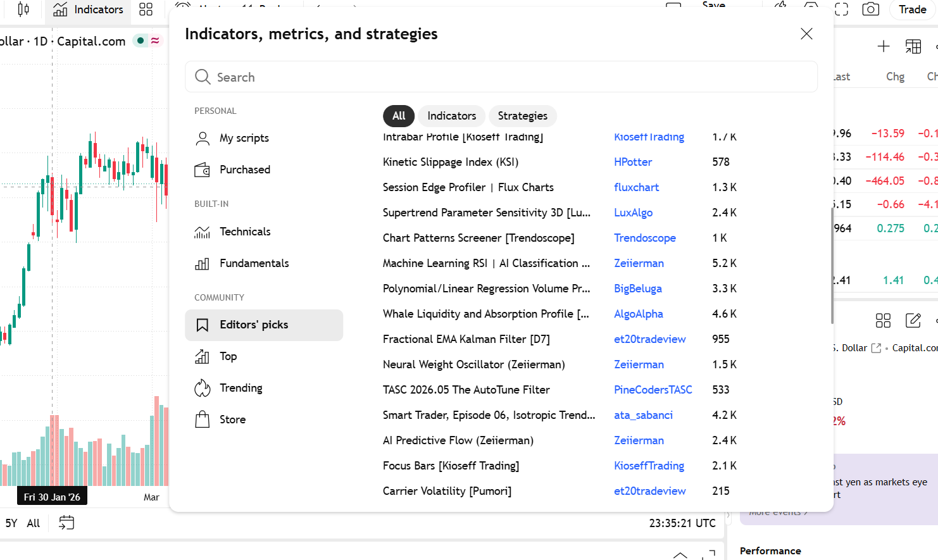Add Session Edge Profiler Flux Charts script
938x560 pixels.
[468, 187]
